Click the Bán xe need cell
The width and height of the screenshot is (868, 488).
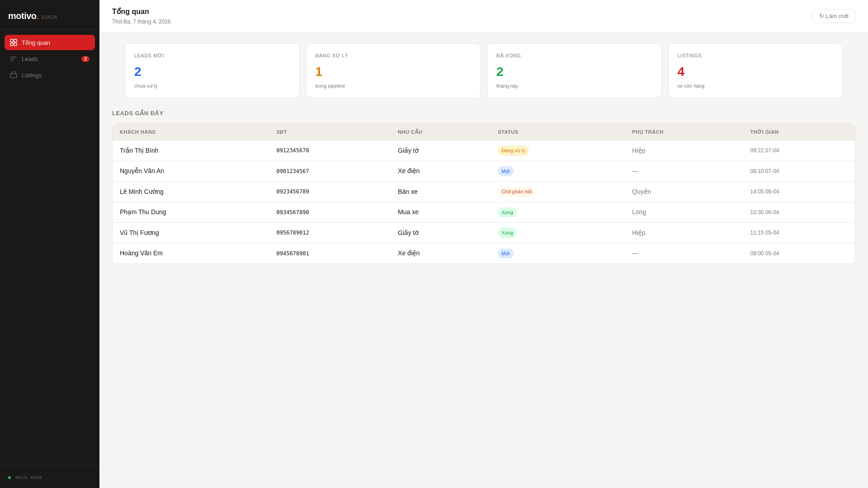coord(408,192)
